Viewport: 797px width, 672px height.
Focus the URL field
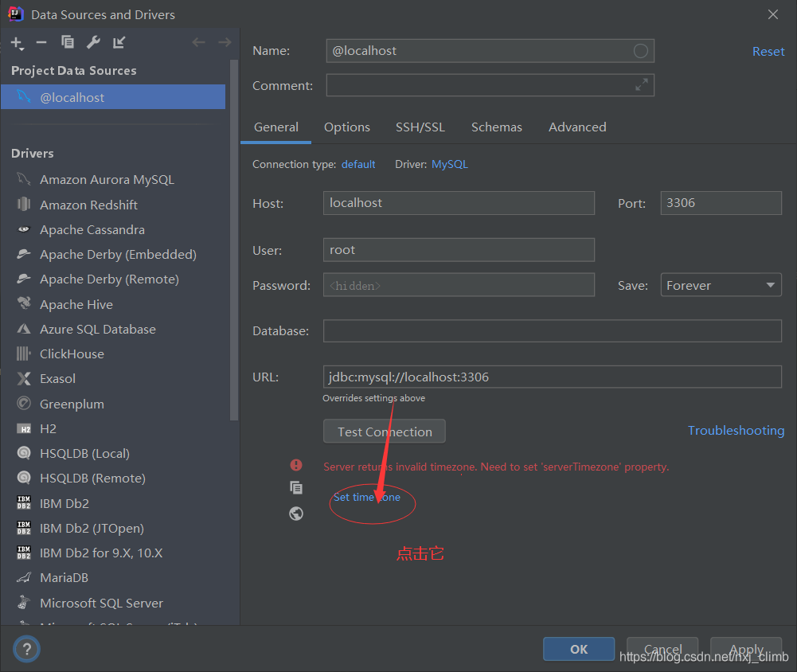tap(552, 377)
